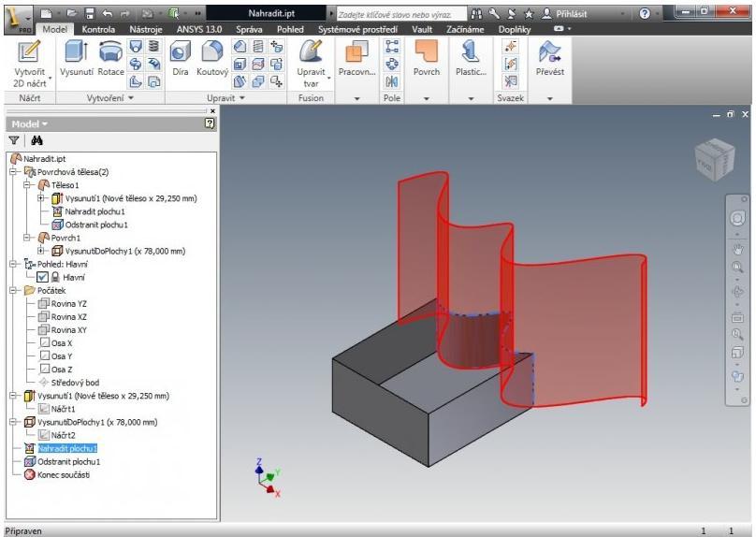The image size is (756, 537).
Task: Click the filter funnel icon in Model browser
Action: coord(14,140)
